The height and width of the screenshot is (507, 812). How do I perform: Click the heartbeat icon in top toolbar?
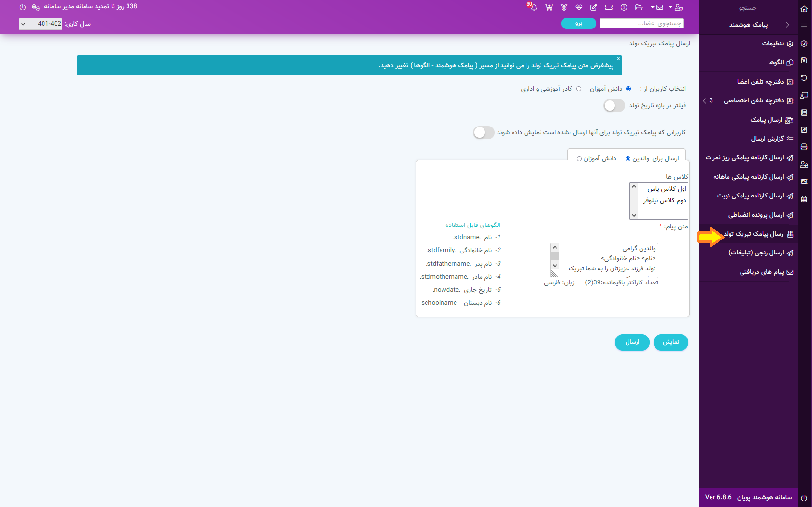coord(579,7)
